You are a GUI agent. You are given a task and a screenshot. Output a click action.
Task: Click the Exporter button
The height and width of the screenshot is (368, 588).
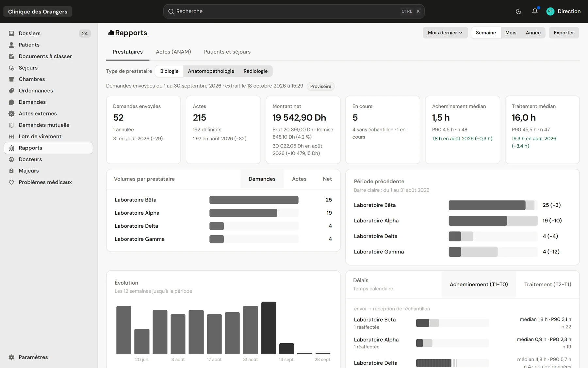(564, 33)
